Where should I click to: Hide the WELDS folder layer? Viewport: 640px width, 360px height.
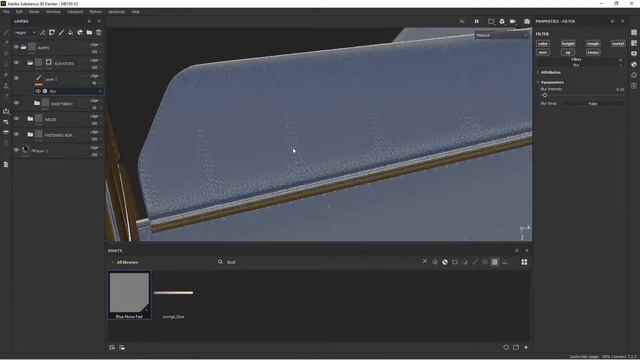coord(16,119)
